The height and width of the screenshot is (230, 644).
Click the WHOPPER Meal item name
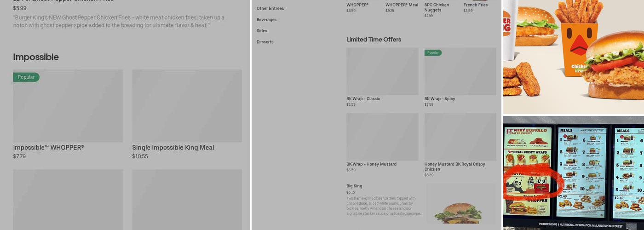pos(402,5)
